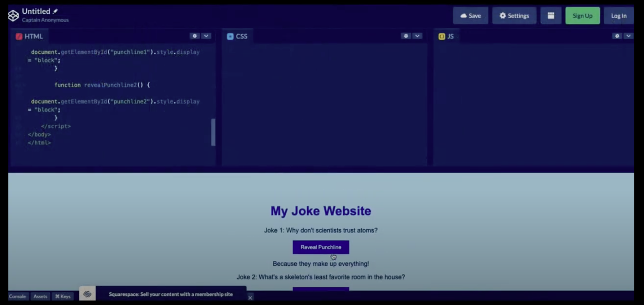
Task: Click the green Sign Up button
Action: (582, 16)
